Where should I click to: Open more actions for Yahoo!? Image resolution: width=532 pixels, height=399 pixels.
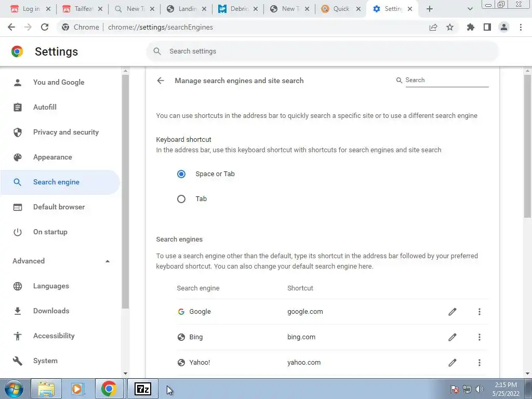click(480, 362)
